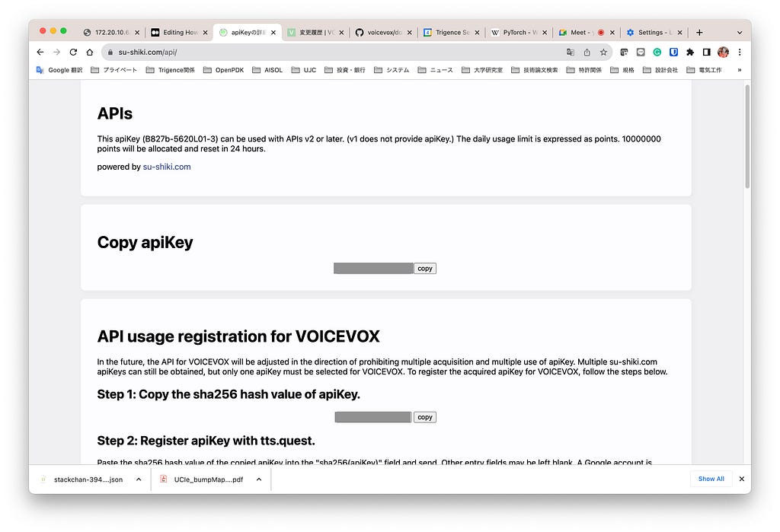Click the page vertical scrollbar
Image resolution: width=780 pixels, height=532 pixels.
click(x=747, y=137)
